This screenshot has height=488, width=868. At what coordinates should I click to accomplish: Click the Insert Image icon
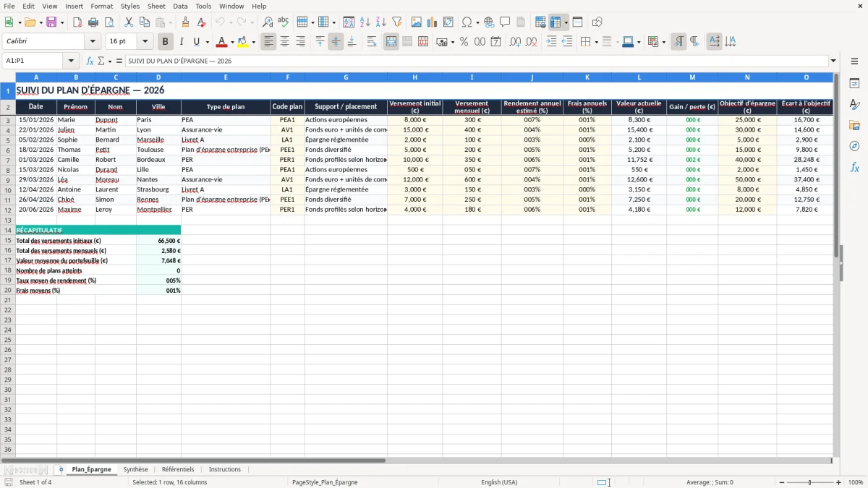417,22
